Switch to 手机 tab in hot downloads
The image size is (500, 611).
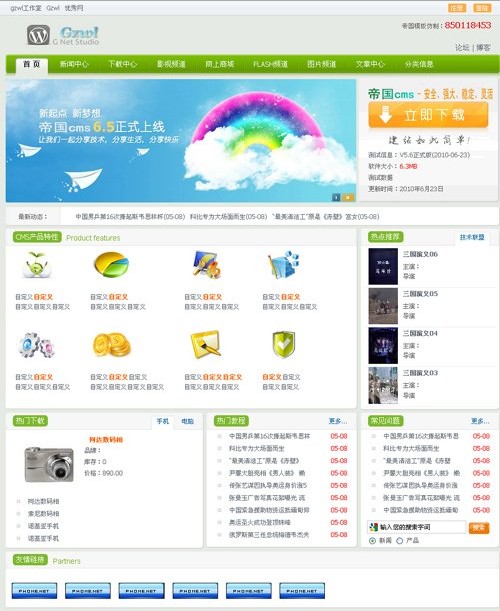[x=163, y=421]
